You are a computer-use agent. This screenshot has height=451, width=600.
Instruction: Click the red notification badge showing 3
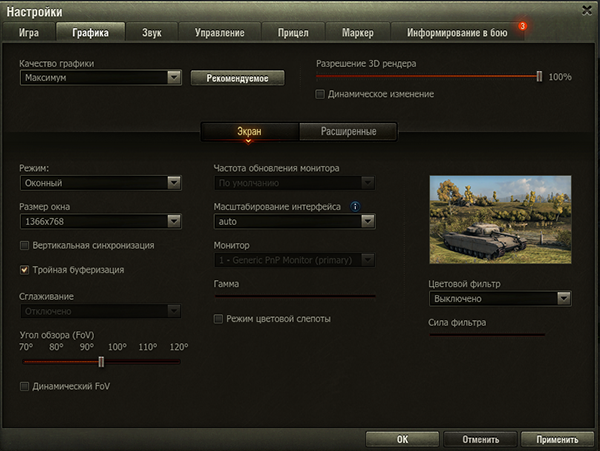(522, 26)
